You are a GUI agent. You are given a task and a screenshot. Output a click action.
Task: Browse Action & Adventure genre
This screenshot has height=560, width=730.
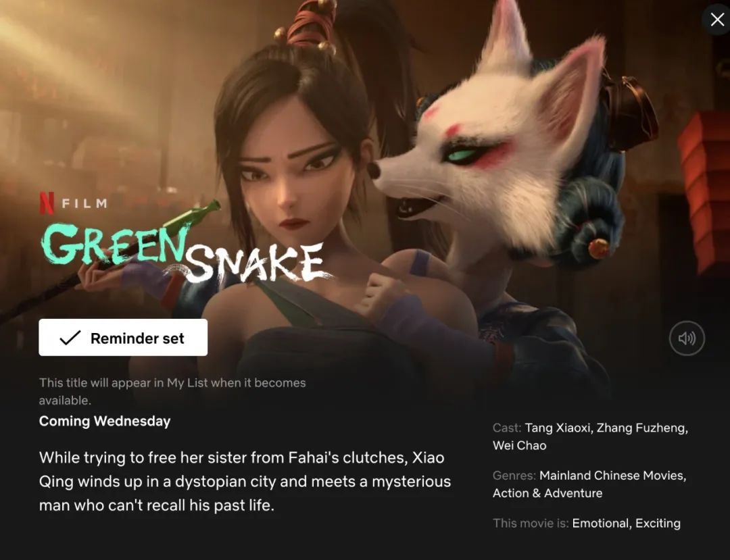coord(547,493)
